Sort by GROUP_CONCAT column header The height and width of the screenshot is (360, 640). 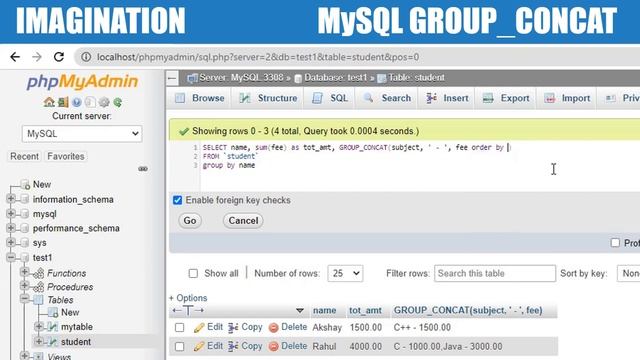click(x=468, y=311)
